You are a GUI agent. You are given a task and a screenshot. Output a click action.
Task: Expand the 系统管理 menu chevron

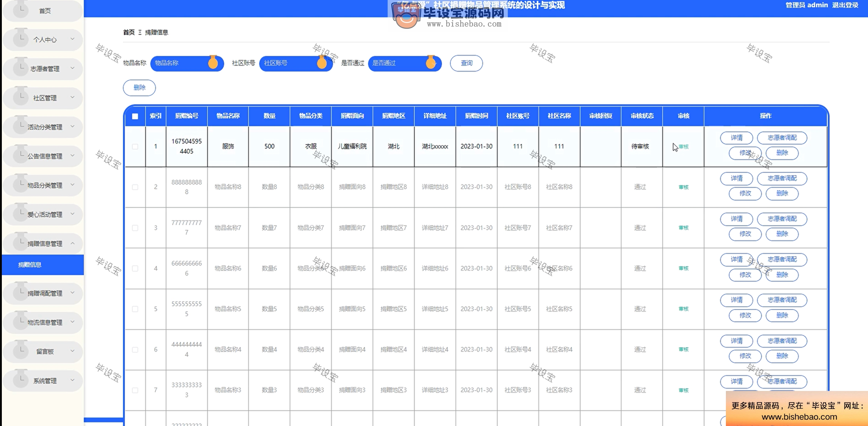tap(73, 380)
